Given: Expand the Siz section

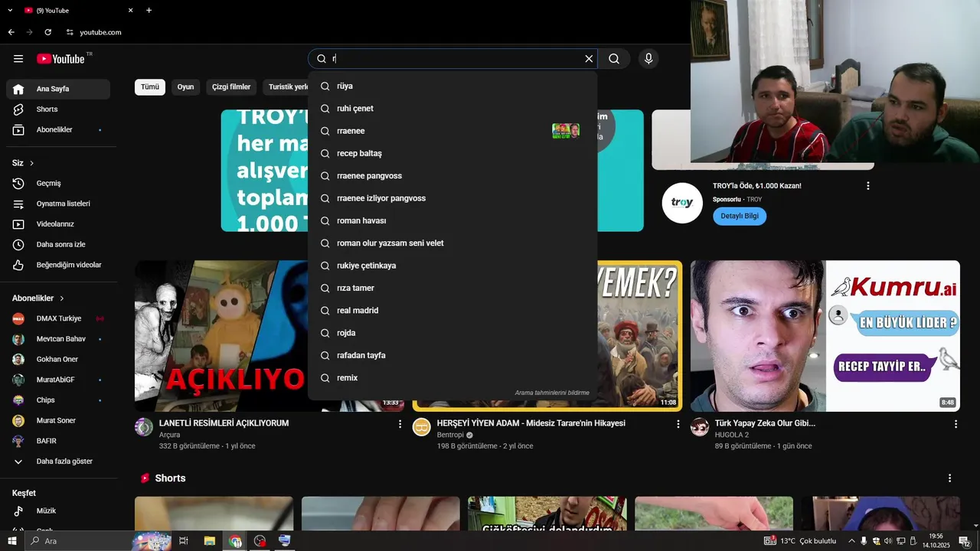Looking at the screenshot, I should 23,163.
